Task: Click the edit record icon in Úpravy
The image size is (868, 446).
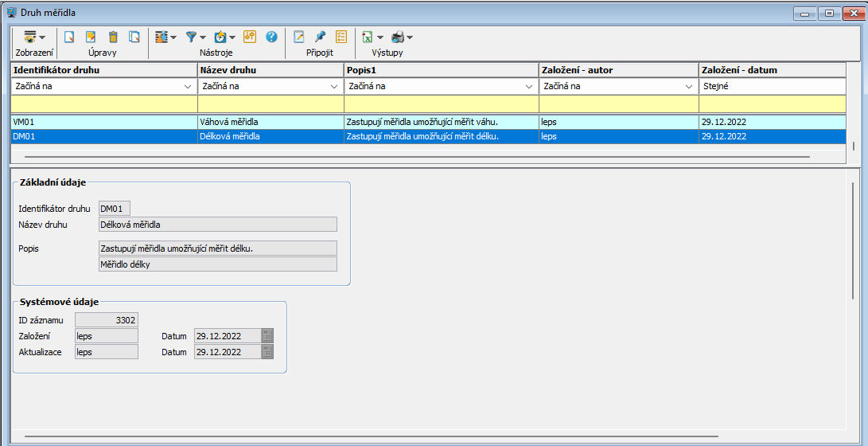Action: 91,37
